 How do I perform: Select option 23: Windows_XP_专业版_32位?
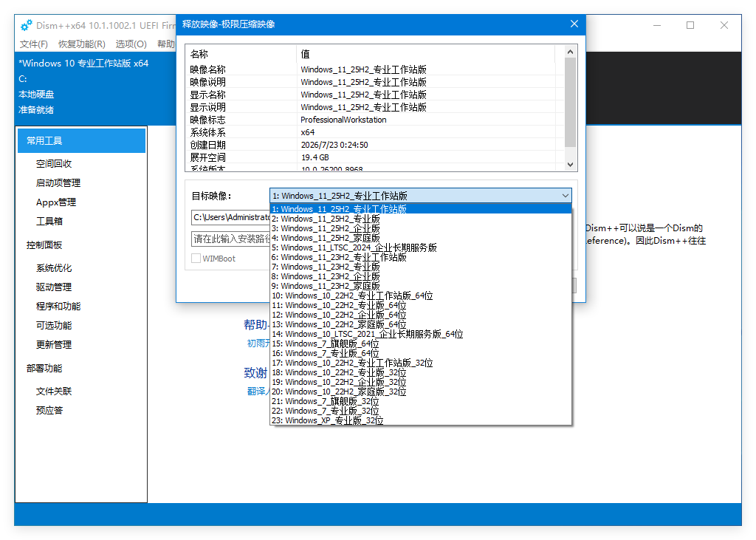(421, 420)
